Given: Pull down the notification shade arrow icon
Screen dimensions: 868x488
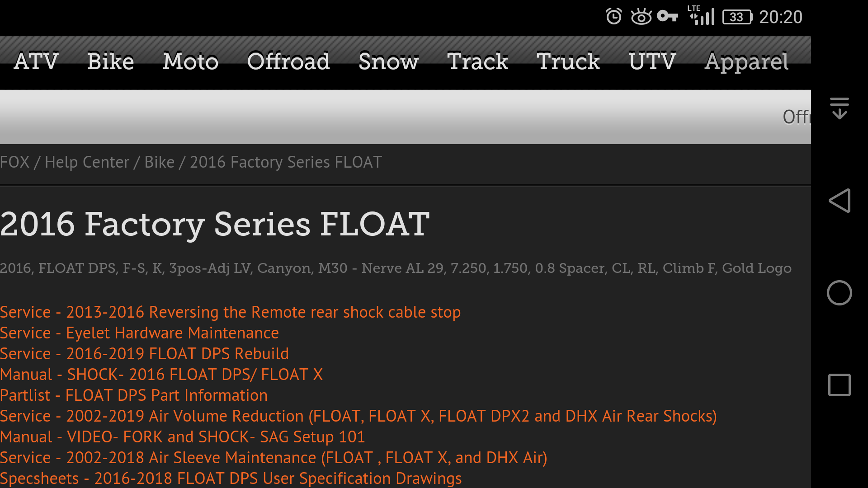Looking at the screenshot, I should 840,108.
